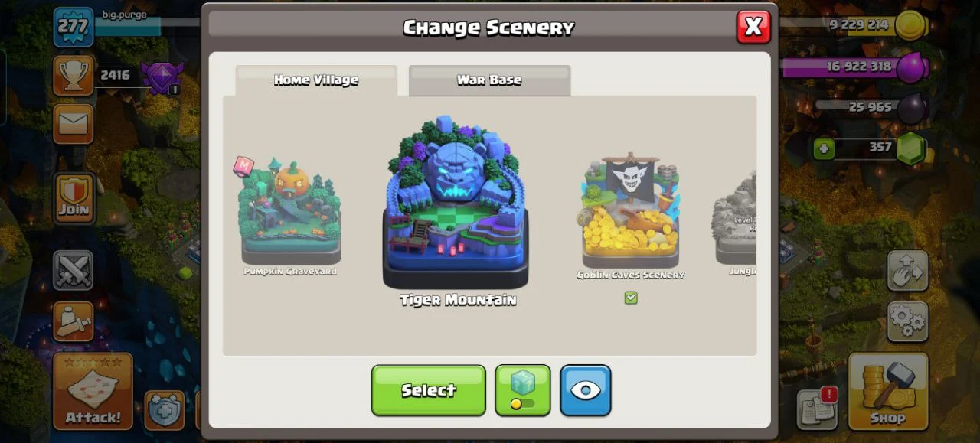
Task: Close the Change Scenery dialog
Action: 753,27
